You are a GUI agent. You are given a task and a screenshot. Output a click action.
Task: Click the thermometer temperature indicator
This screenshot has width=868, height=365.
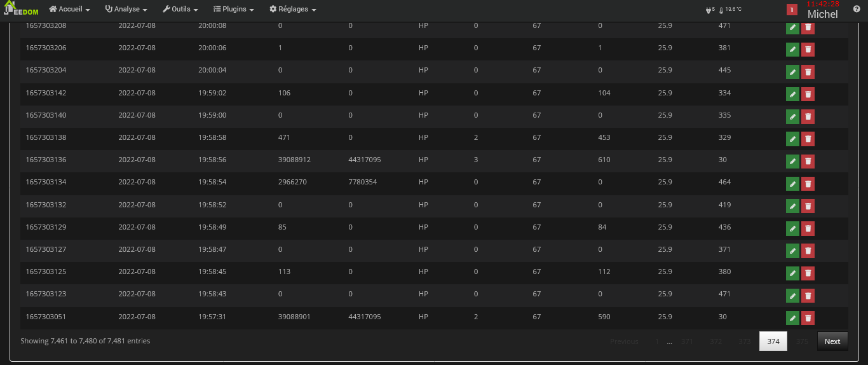(x=730, y=10)
